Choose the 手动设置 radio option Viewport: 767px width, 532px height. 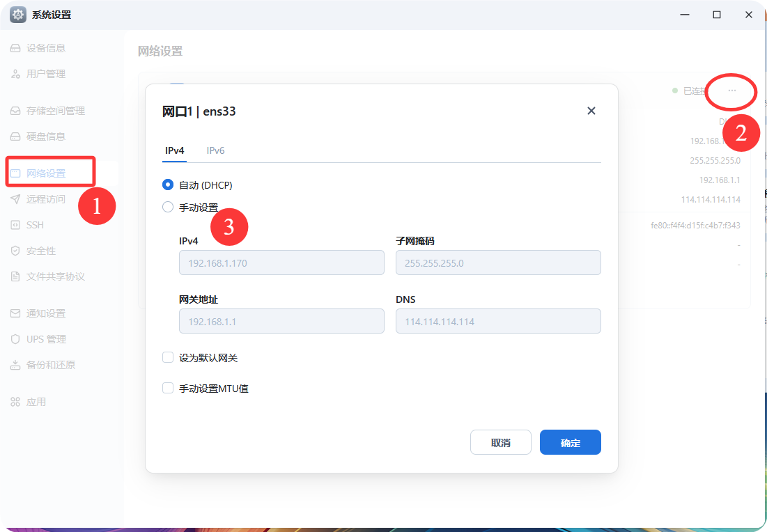pos(168,207)
